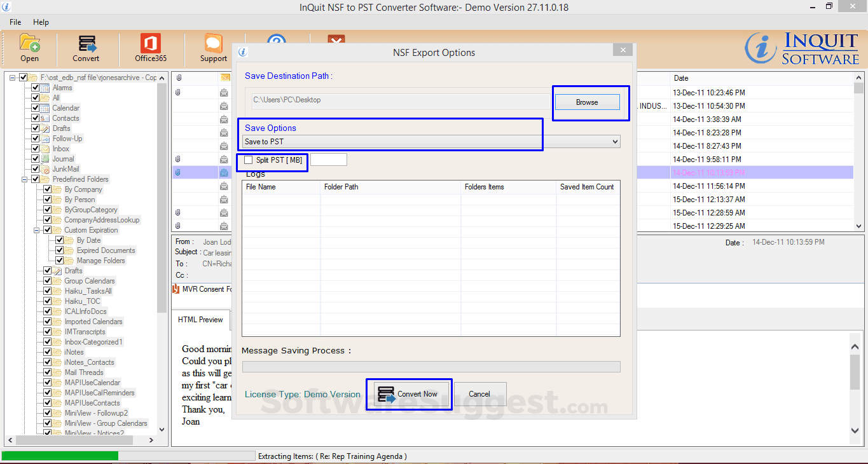
Task: Click the Saved Item Count column header
Action: point(588,187)
